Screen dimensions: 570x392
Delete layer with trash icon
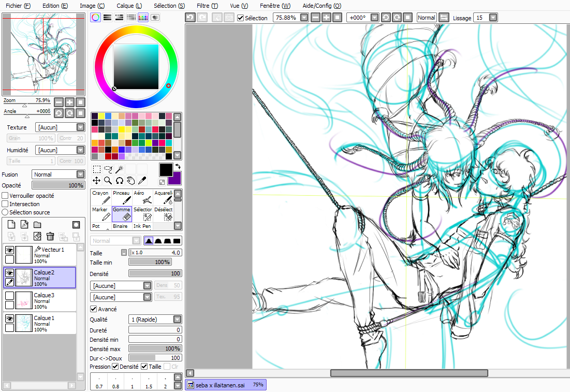[50, 236]
